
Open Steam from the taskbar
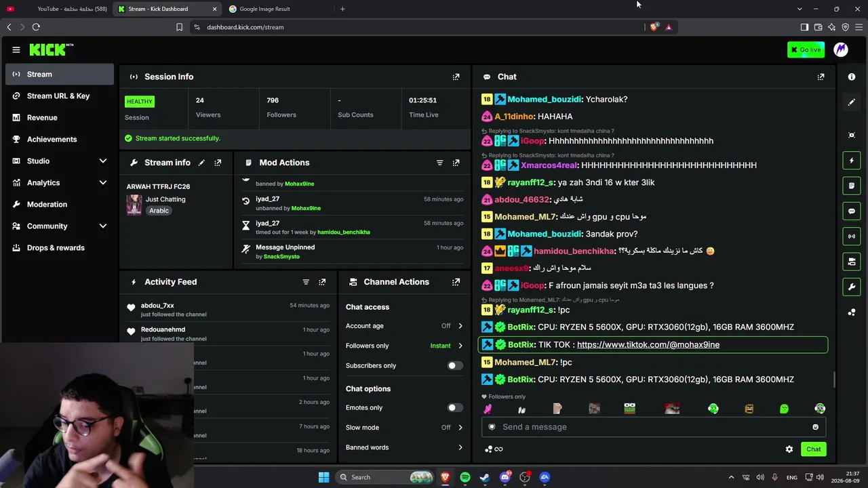coord(485,477)
